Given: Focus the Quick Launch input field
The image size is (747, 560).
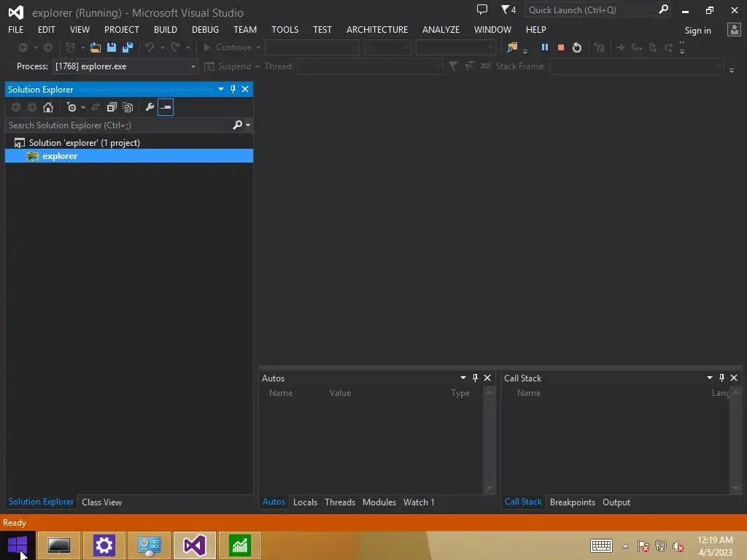Looking at the screenshot, I should click(x=592, y=9).
